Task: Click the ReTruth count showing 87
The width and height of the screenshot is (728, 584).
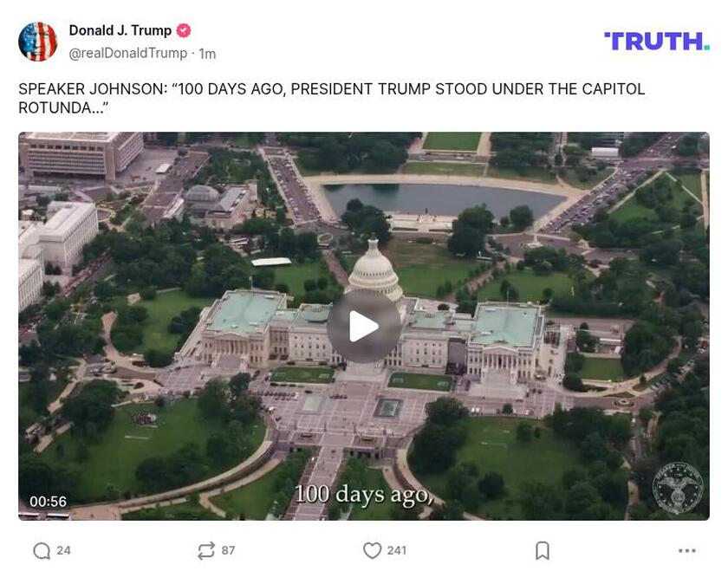Action: point(228,549)
